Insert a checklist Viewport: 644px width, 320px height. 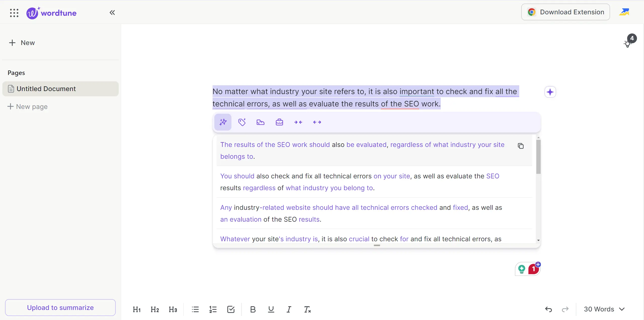(231, 309)
